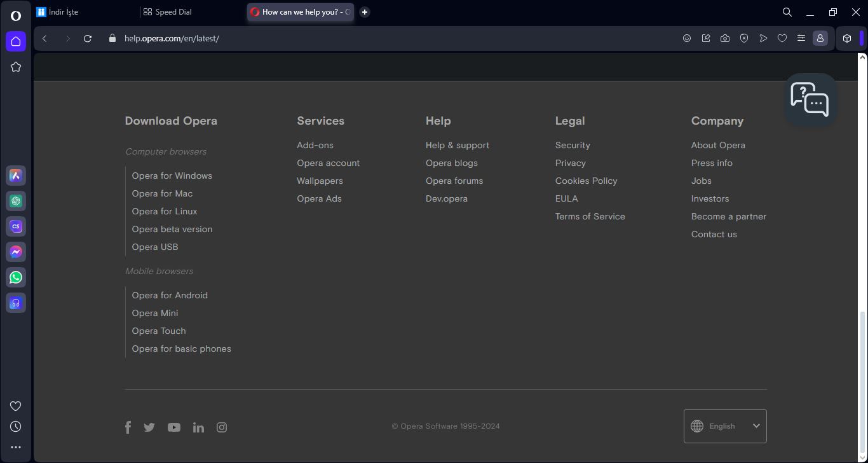Screen dimensions: 868x463
Task: Open the Help & support link
Action: (458, 145)
